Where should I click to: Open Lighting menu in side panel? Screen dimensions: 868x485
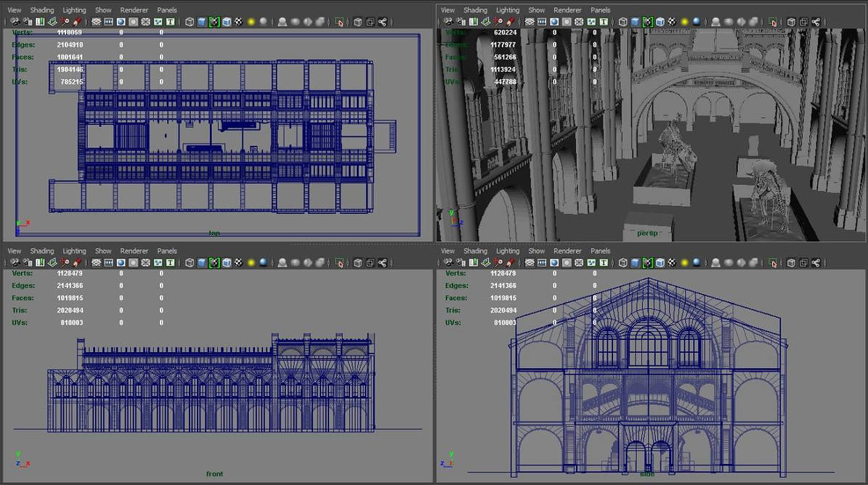pyautogui.click(x=508, y=251)
